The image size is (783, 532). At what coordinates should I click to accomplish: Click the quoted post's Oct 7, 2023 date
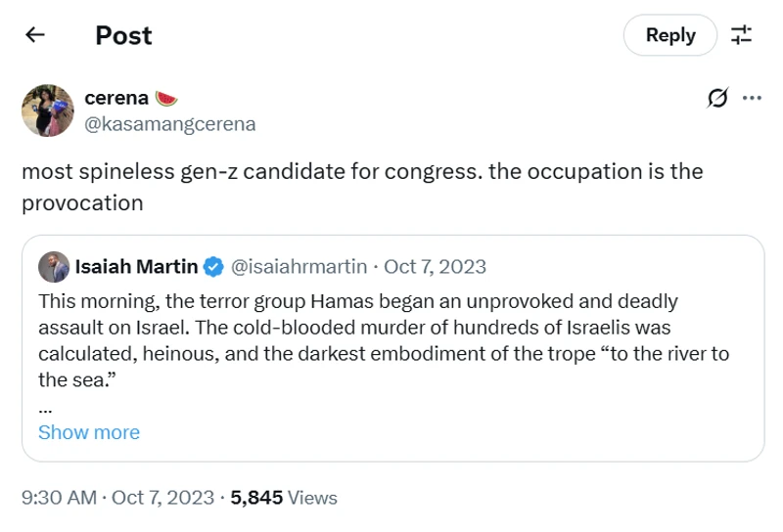point(435,267)
